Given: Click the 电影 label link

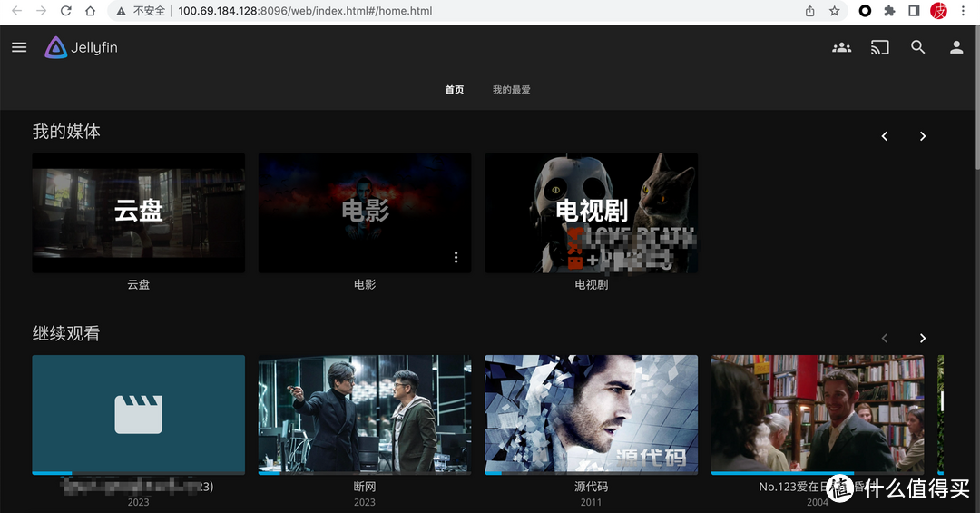Looking at the screenshot, I should point(365,285).
